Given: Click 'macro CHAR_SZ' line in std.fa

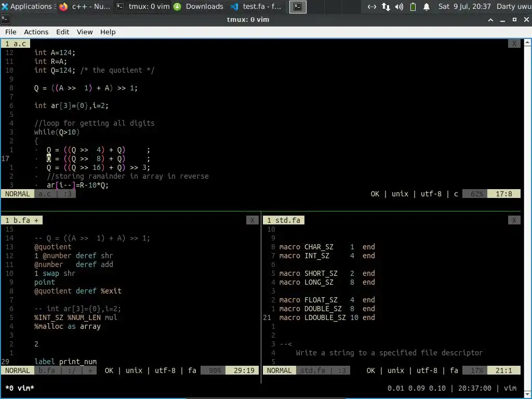Looking at the screenshot, I should click(x=327, y=247).
